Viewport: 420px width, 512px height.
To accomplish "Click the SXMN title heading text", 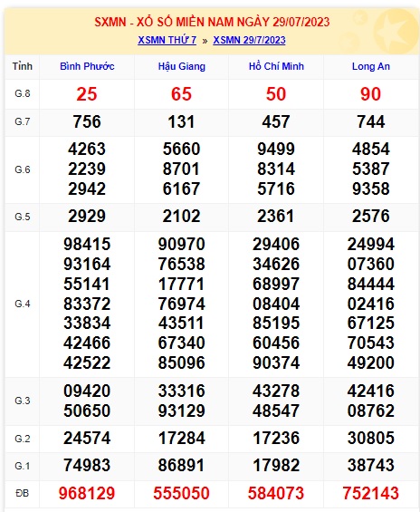I will (x=212, y=22).
